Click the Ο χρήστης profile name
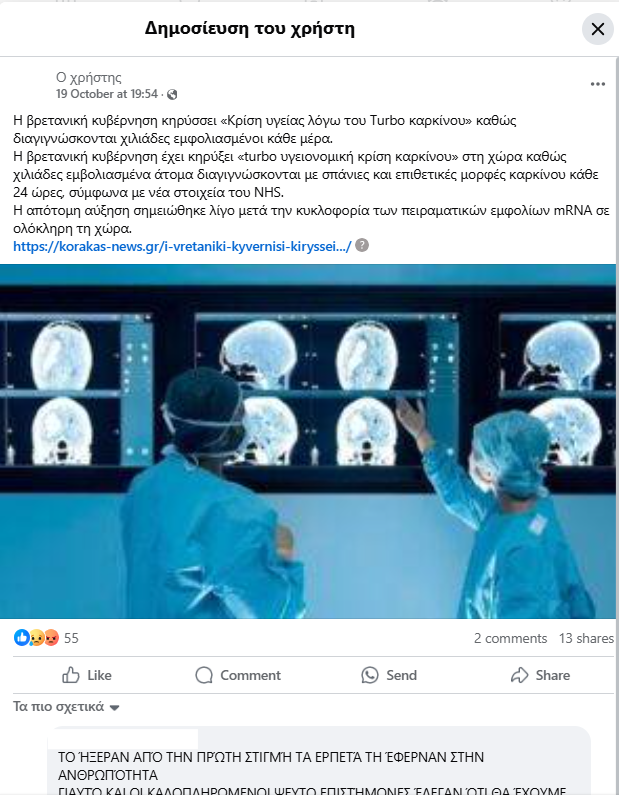The image size is (619, 795). tap(89, 78)
